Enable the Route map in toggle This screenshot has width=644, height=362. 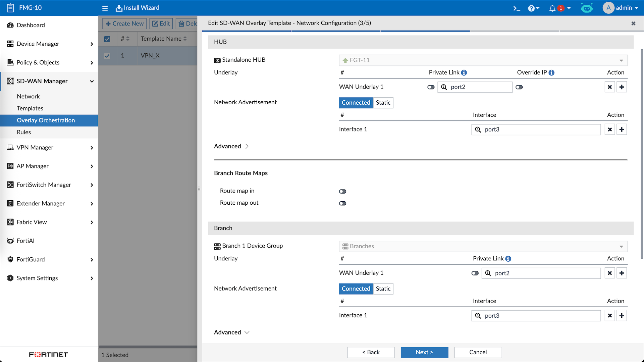[342, 191]
